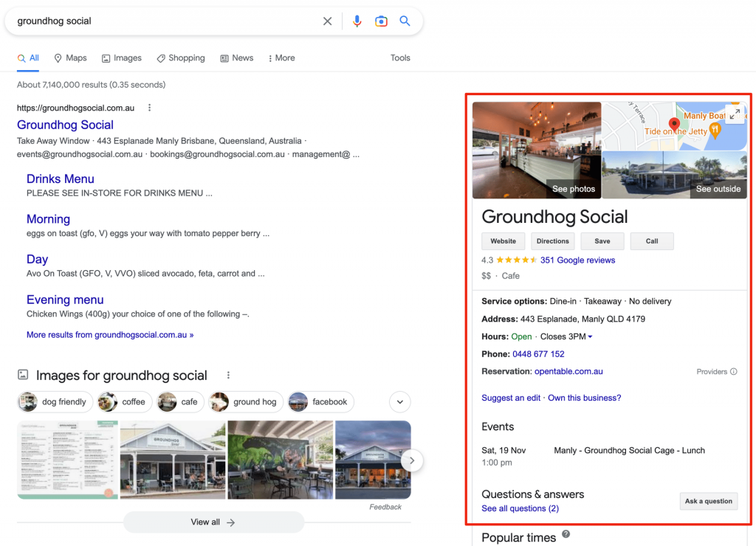Open the Drinks Menu sitelink
Viewport: 756px width, 546px height.
[61, 179]
